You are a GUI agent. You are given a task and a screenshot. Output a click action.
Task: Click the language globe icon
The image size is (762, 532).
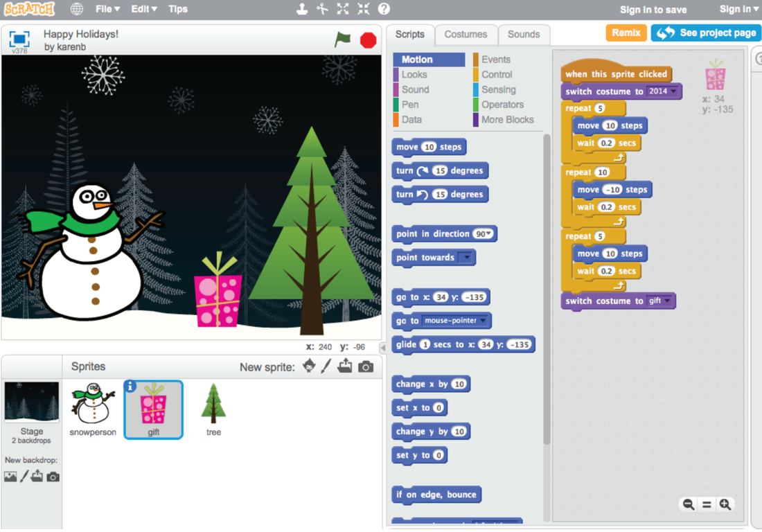tap(77, 9)
